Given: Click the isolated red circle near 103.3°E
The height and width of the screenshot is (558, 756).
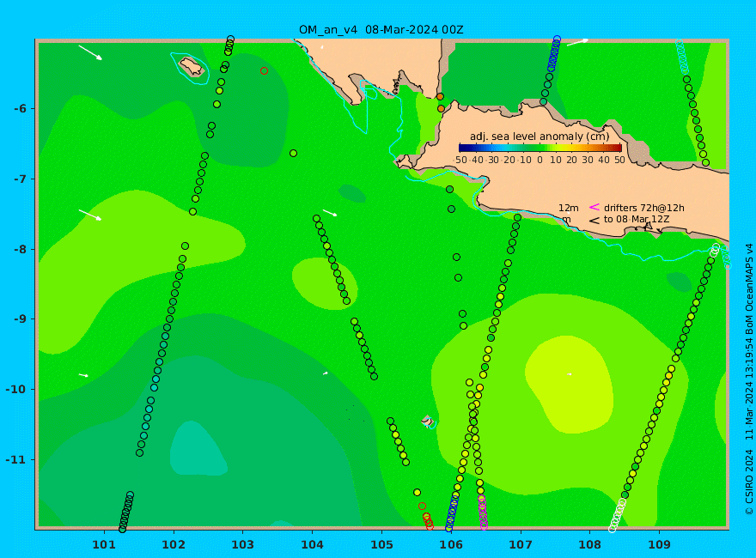Looking at the screenshot, I should coord(265,71).
